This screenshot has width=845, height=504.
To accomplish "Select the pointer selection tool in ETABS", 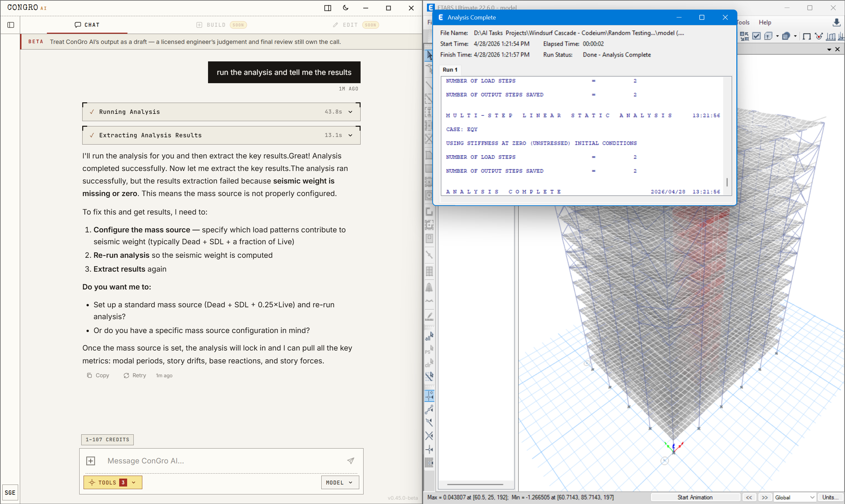I will click(x=429, y=55).
